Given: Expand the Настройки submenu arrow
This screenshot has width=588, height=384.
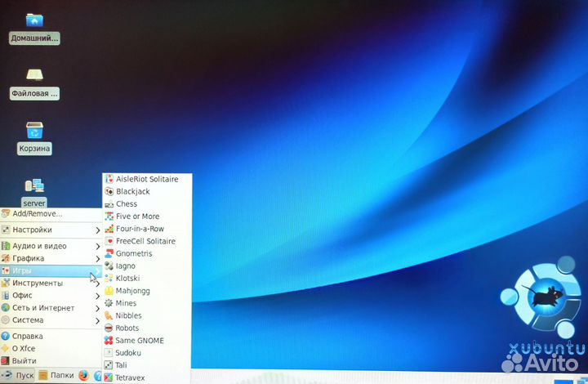Looking at the screenshot, I should click(97, 230).
